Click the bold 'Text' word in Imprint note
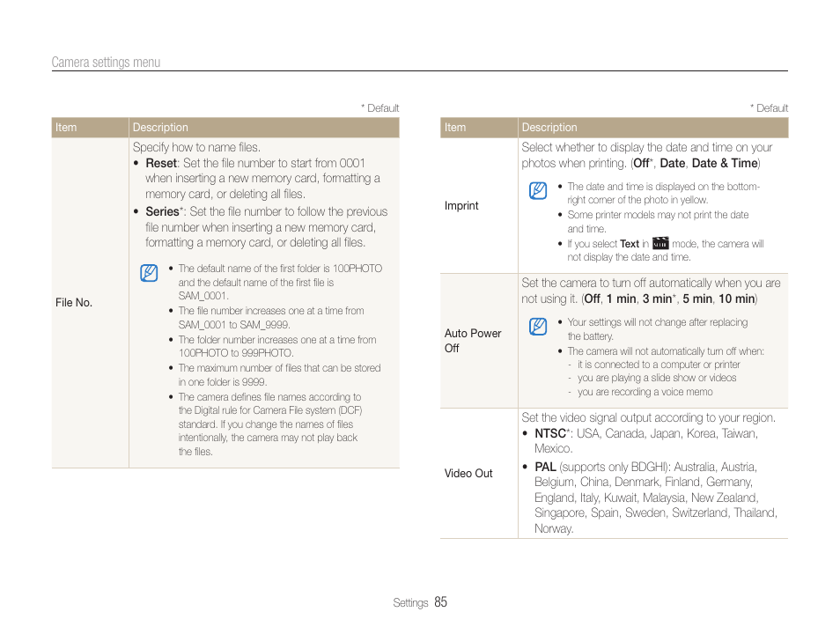840x634 pixels. coord(630,244)
